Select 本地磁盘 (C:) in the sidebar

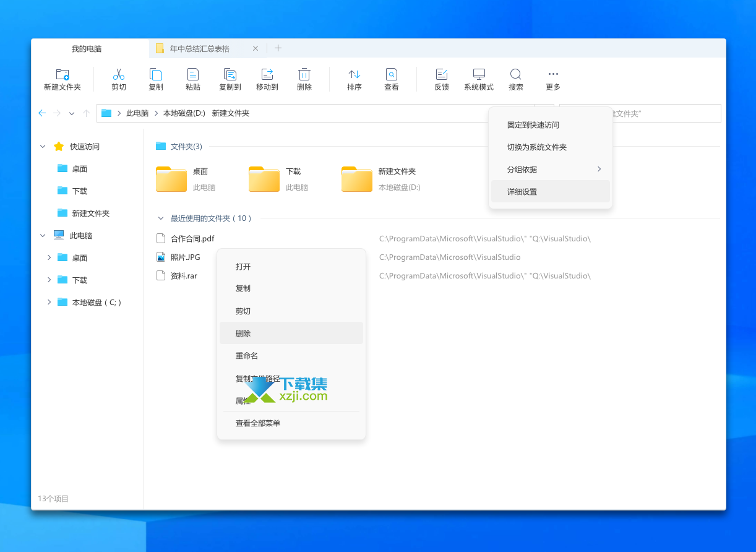[x=97, y=303]
